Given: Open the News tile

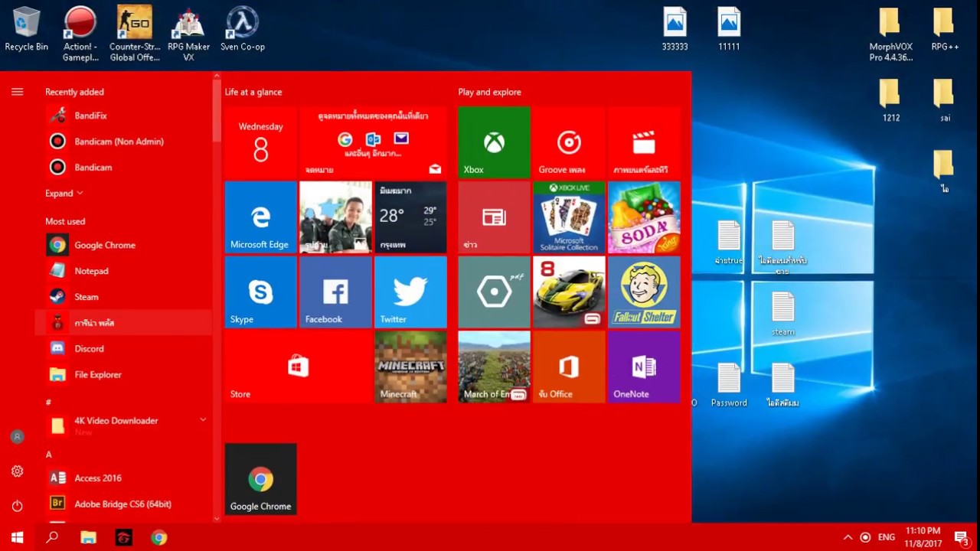Looking at the screenshot, I should coord(494,217).
